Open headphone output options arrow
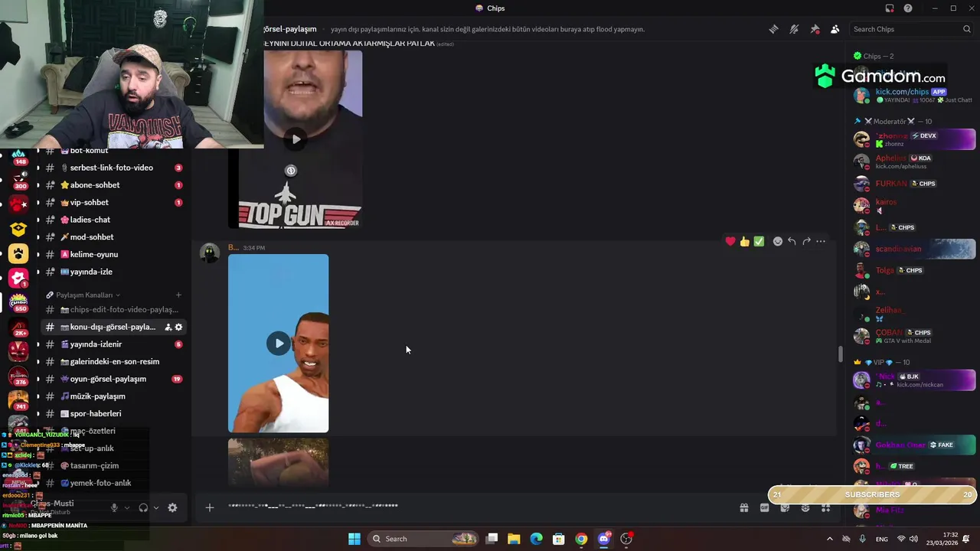 coord(156,507)
